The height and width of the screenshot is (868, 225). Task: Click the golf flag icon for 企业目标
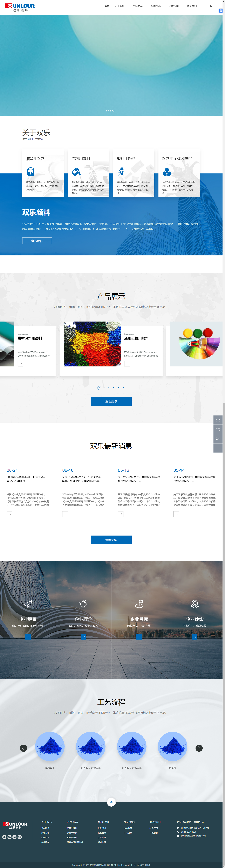point(139,604)
